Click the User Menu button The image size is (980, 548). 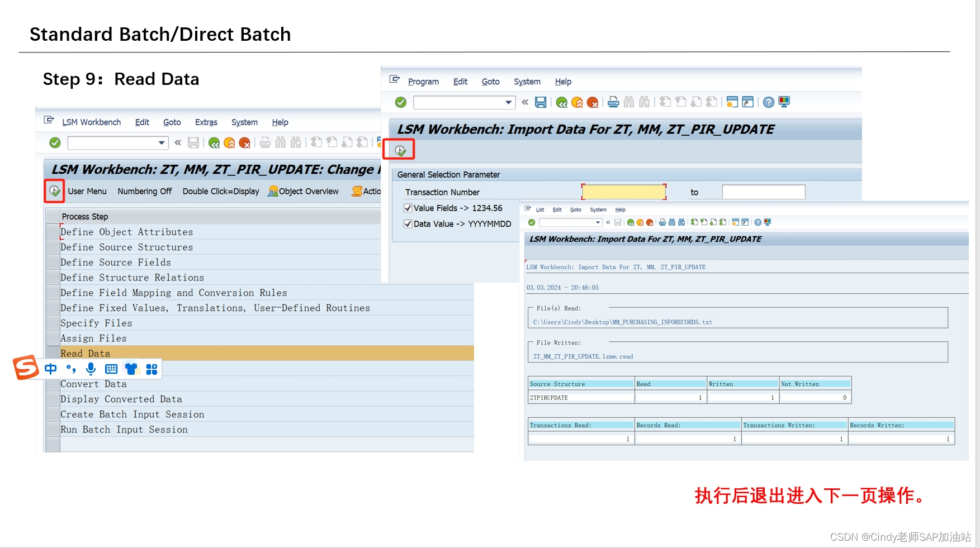[x=87, y=192]
